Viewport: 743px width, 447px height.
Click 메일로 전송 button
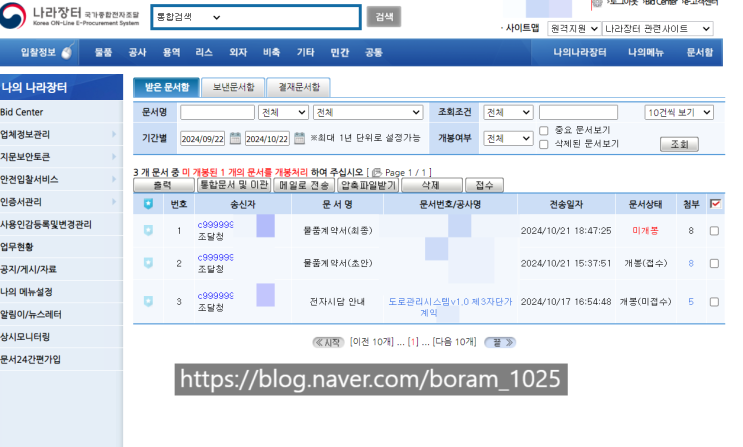tap(304, 185)
